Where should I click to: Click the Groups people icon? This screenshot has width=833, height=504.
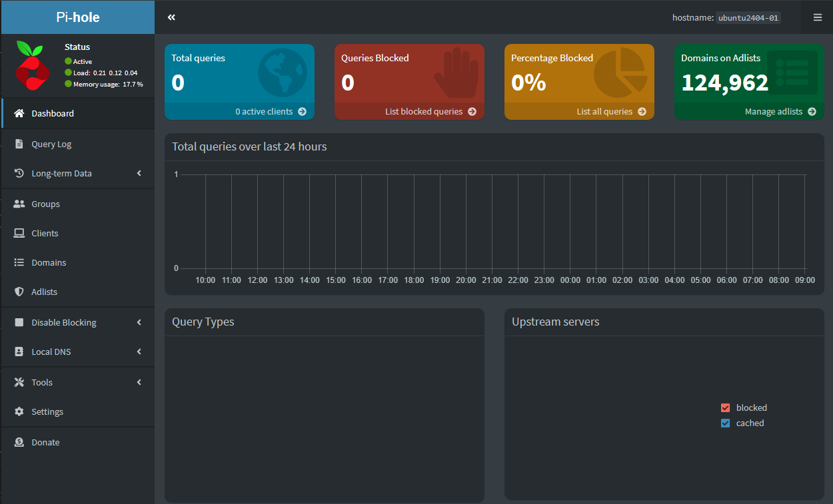tap(19, 204)
